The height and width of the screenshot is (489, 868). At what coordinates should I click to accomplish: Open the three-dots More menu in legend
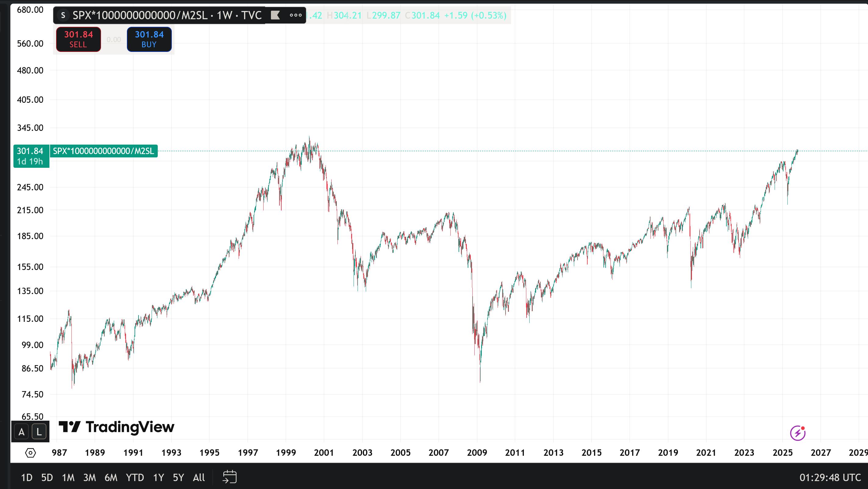click(296, 15)
